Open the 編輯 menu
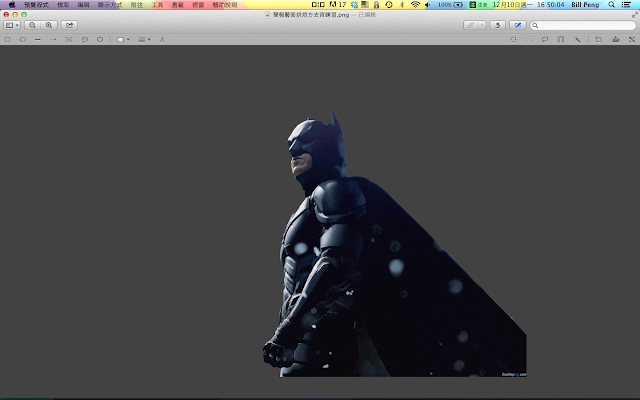 coord(83,5)
